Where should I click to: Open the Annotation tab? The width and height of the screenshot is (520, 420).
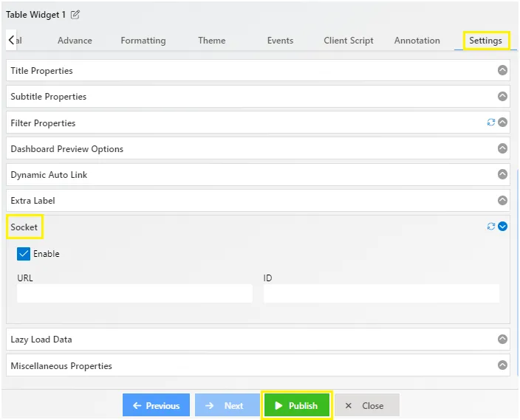click(417, 41)
